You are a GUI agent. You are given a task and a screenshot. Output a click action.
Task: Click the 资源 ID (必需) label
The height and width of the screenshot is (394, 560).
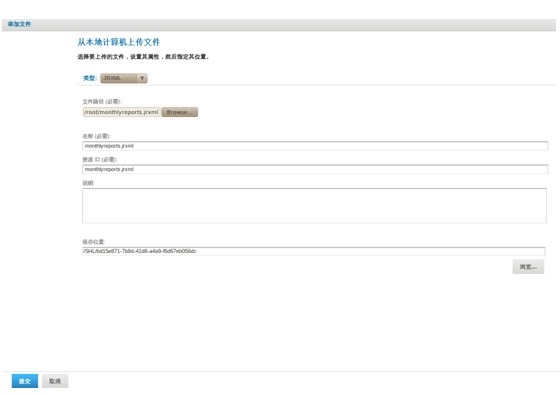point(100,159)
